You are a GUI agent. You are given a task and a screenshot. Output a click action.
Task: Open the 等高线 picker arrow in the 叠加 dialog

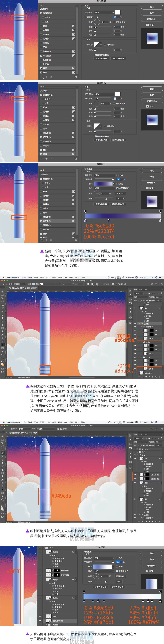tap(101, 45)
